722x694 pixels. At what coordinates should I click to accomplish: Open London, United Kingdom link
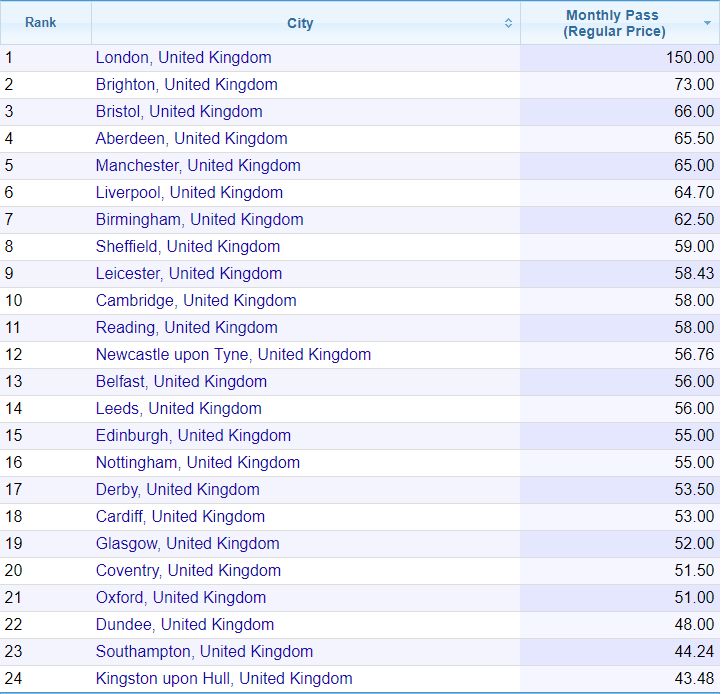(x=184, y=58)
